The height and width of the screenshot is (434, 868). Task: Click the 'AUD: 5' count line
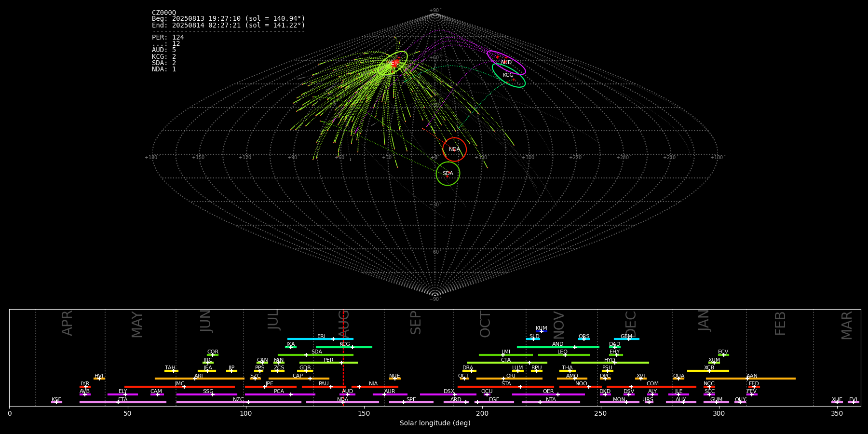coord(164,50)
